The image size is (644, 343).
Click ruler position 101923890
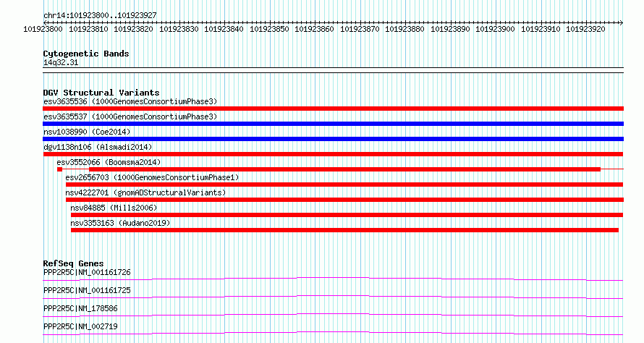(x=450, y=29)
